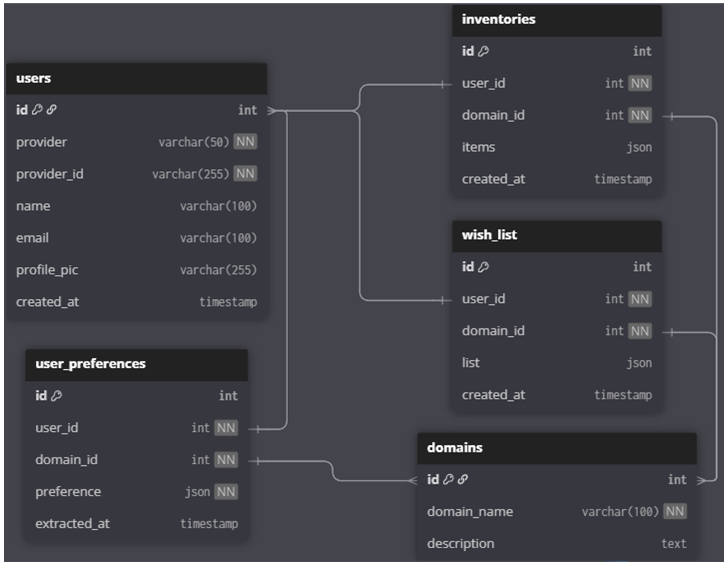Click the key icon in users id row

pos(37,110)
